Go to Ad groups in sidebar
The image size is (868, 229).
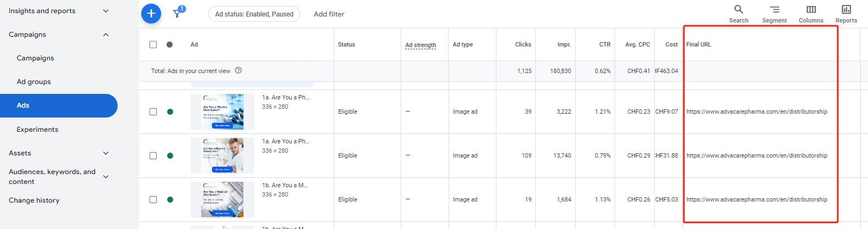pyautogui.click(x=34, y=82)
